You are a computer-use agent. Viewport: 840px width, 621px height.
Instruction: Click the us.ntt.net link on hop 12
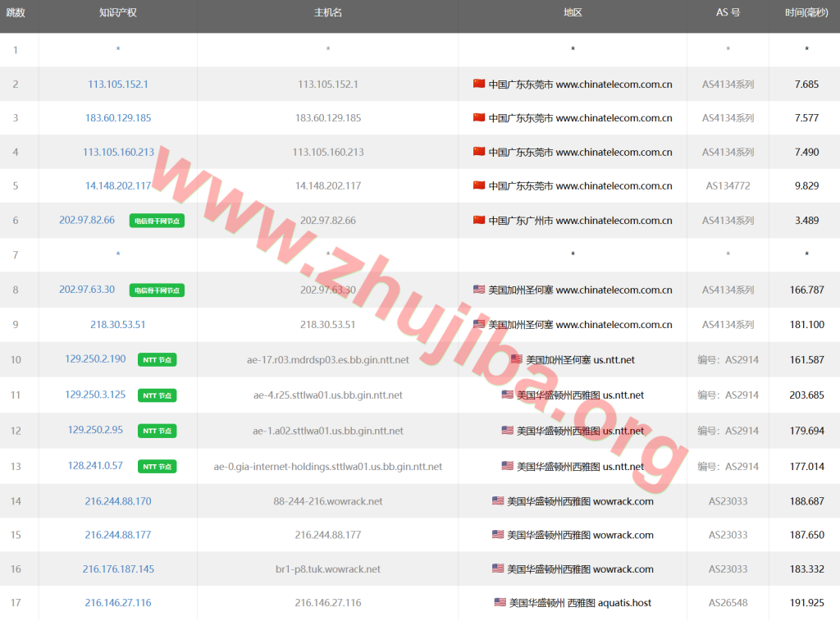pos(621,430)
